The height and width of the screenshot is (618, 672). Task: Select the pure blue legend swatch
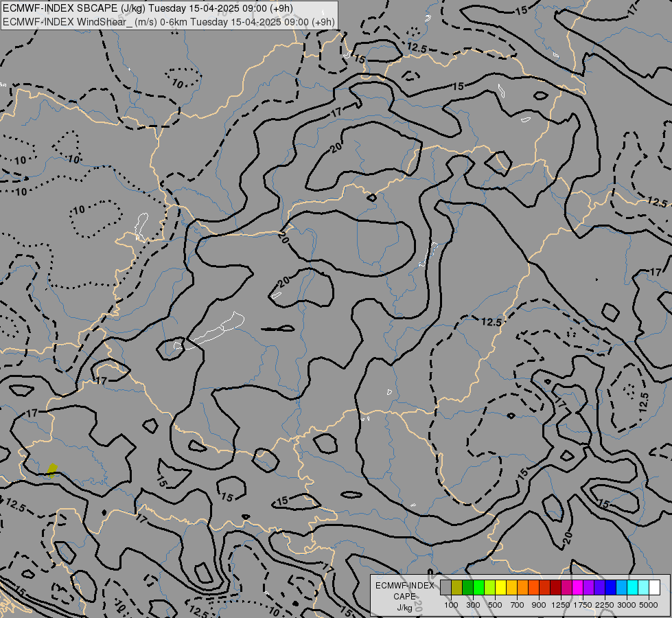click(x=611, y=588)
